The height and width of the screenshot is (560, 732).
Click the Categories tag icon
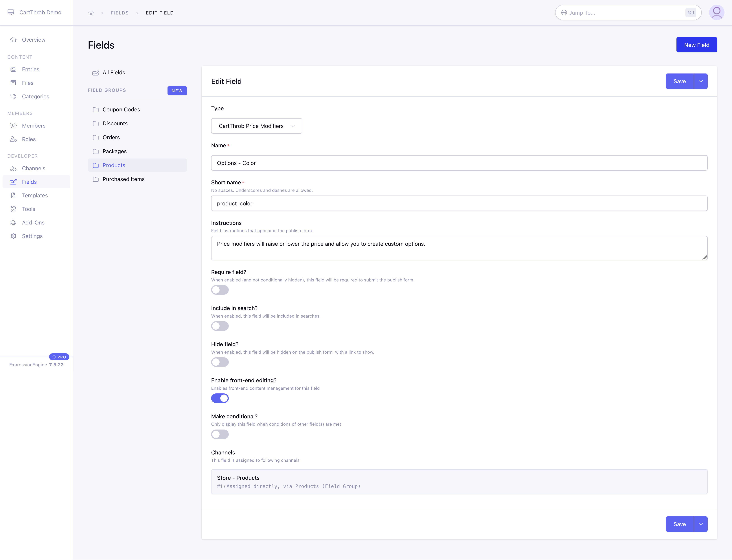(13, 96)
